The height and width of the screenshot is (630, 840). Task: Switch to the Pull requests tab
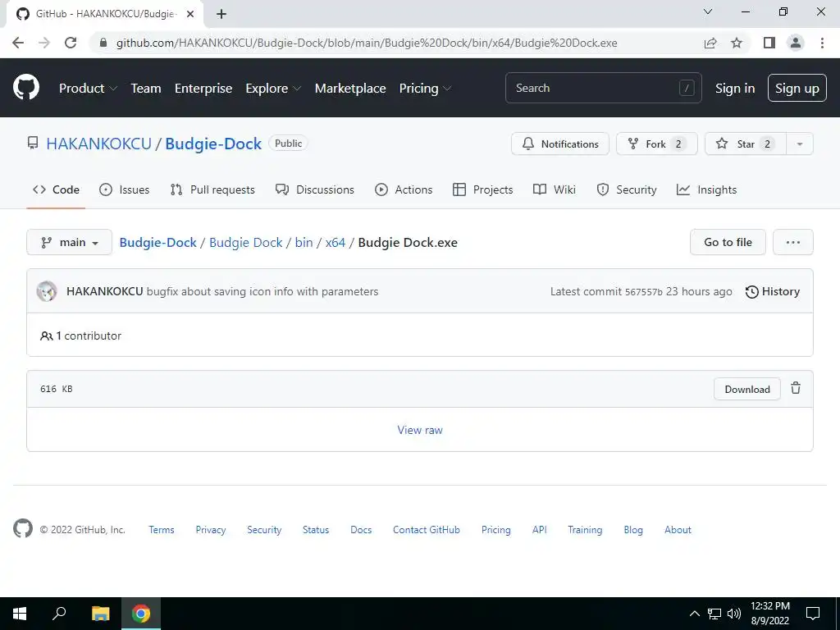(x=212, y=189)
